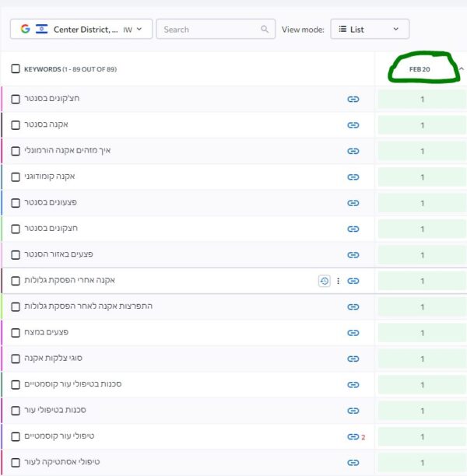Toggle sort arrow next to FEB 20

pos(461,69)
